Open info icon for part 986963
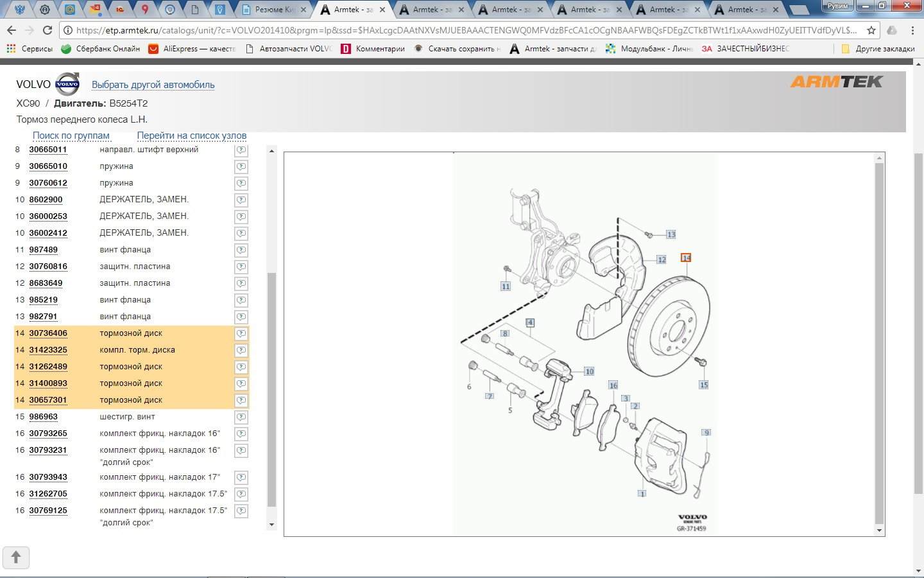Screen dimensions: 924x578 [x=241, y=417]
